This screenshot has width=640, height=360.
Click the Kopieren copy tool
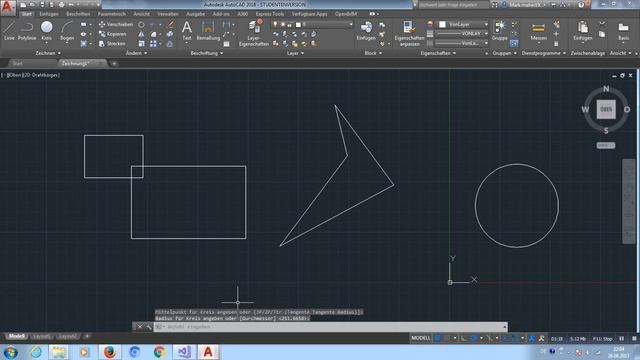113,34
